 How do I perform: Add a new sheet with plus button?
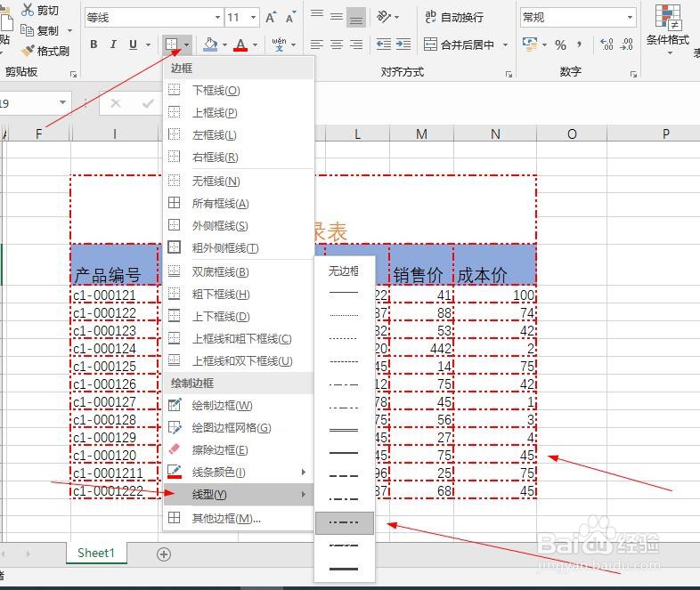click(x=164, y=554)
